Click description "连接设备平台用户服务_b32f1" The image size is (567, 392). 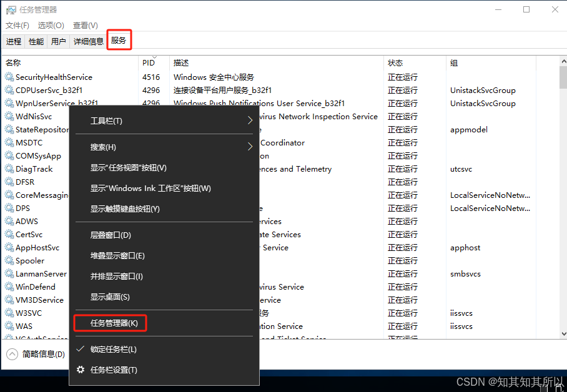click(x=222, y=90)
